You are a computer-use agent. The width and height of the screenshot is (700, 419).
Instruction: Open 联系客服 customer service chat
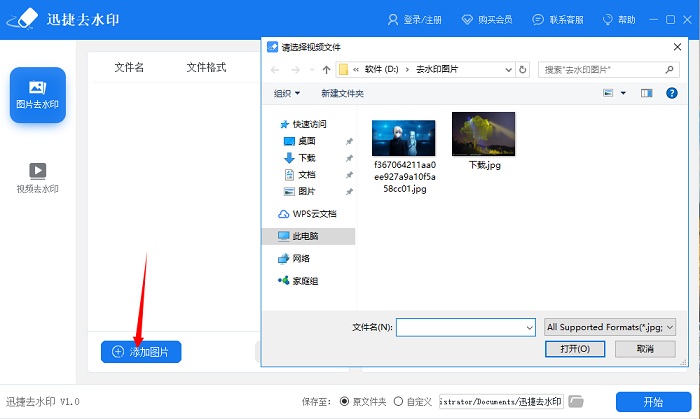[558, 20]
